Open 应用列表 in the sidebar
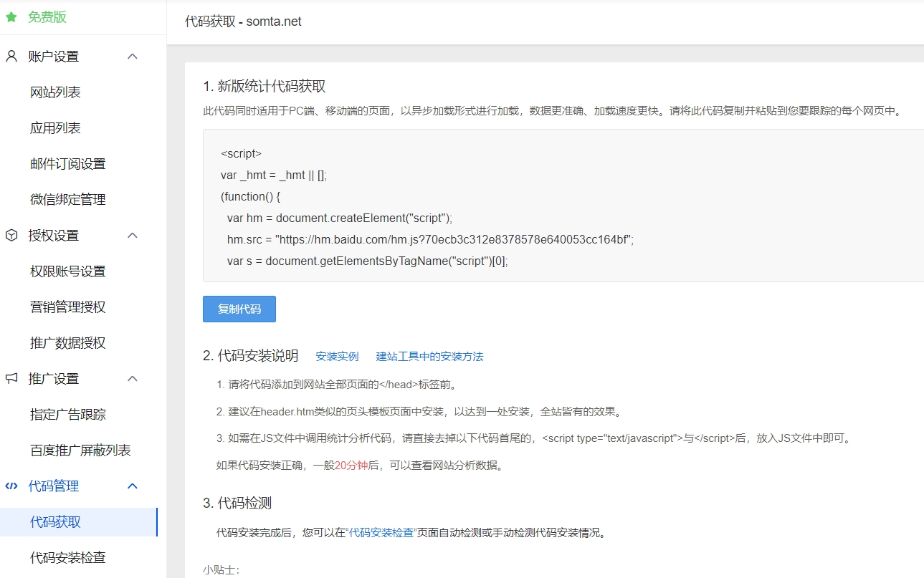Screen dimensions: 924x578 click(55, 128)
